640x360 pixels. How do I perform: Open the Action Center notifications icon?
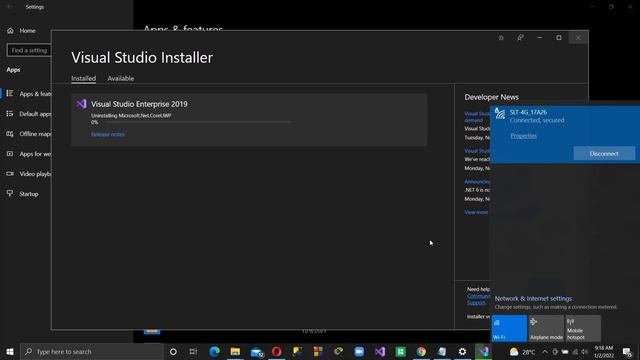coord(627,352)
